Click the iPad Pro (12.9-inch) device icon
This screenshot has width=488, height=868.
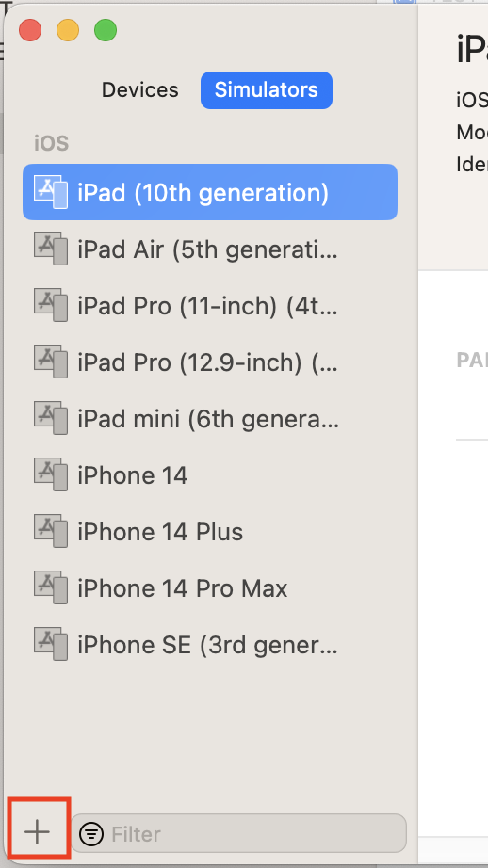tap(51, 362)
